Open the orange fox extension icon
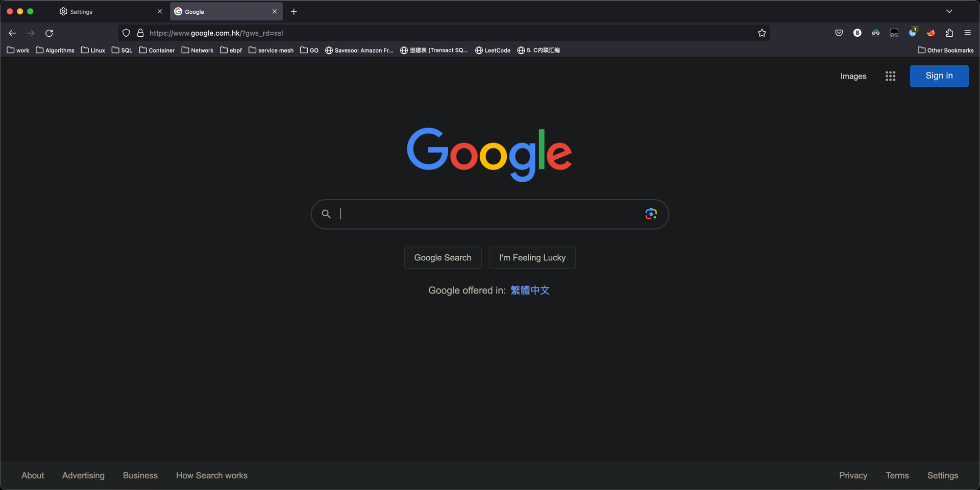Image resolution: width=980 pixels, height=490 pixels. tap(931, 33)
